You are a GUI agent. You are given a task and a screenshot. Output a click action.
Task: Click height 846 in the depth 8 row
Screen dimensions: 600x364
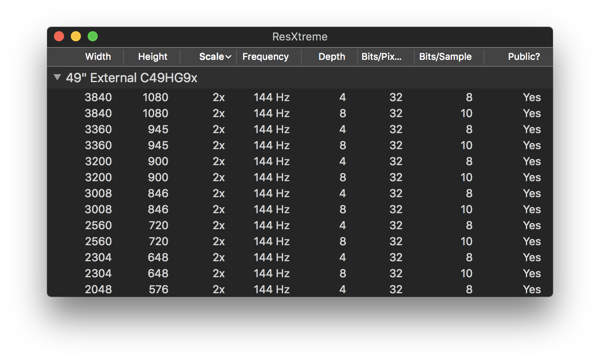[158, 209]
